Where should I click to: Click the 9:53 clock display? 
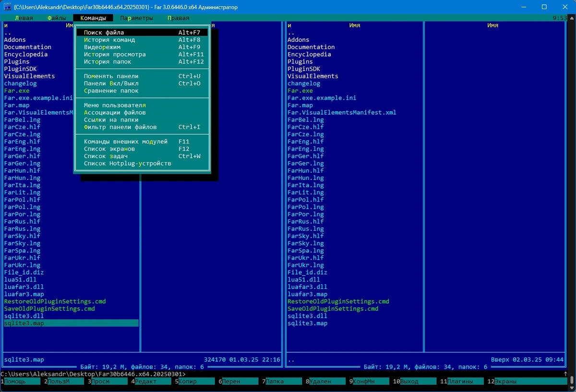560,18
